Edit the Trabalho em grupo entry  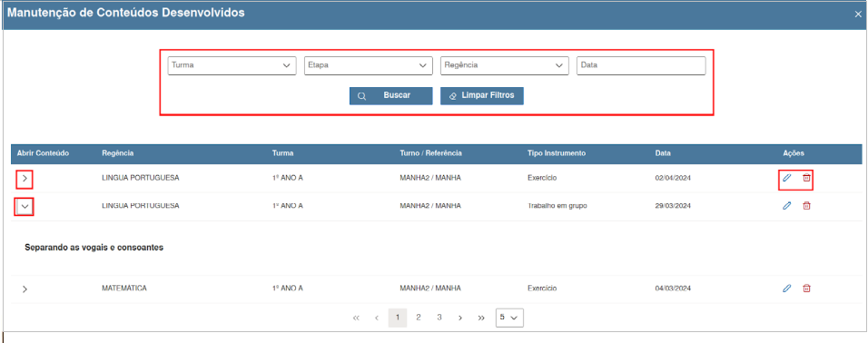click(786, 205)
